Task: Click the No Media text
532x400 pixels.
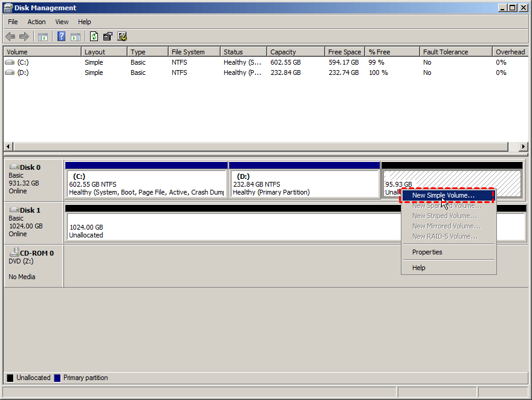Action: pos(22,277)
